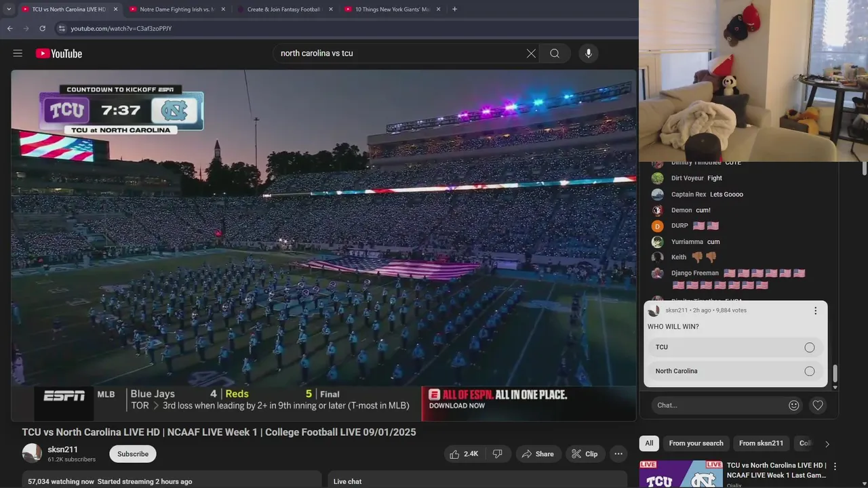This screenshot has width=868, height=488.
Task: Select the All filter chip
Action: 649,443
